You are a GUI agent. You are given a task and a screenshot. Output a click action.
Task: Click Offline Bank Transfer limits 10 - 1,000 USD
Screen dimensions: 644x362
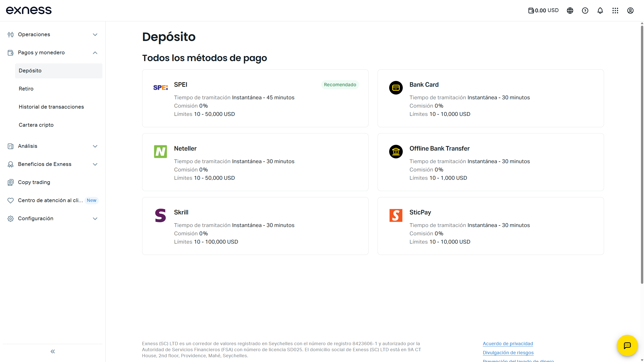click(438, 178)
